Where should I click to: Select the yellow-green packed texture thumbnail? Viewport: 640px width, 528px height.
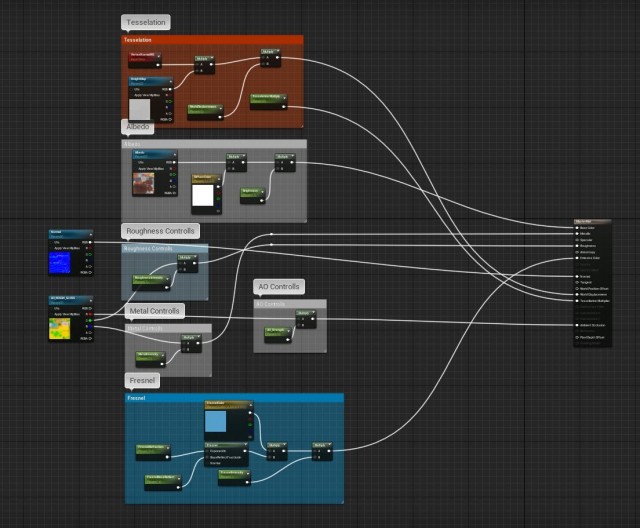pos(62,328)
